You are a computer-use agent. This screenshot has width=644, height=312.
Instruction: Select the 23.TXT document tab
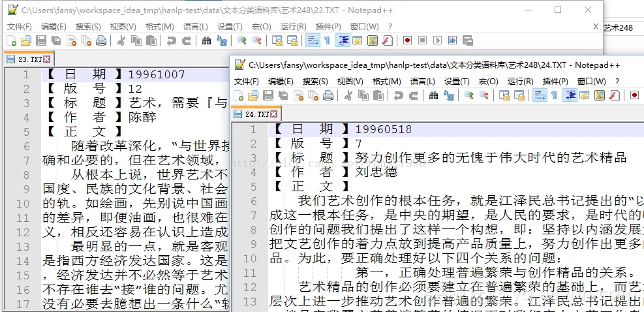point(29,59)
